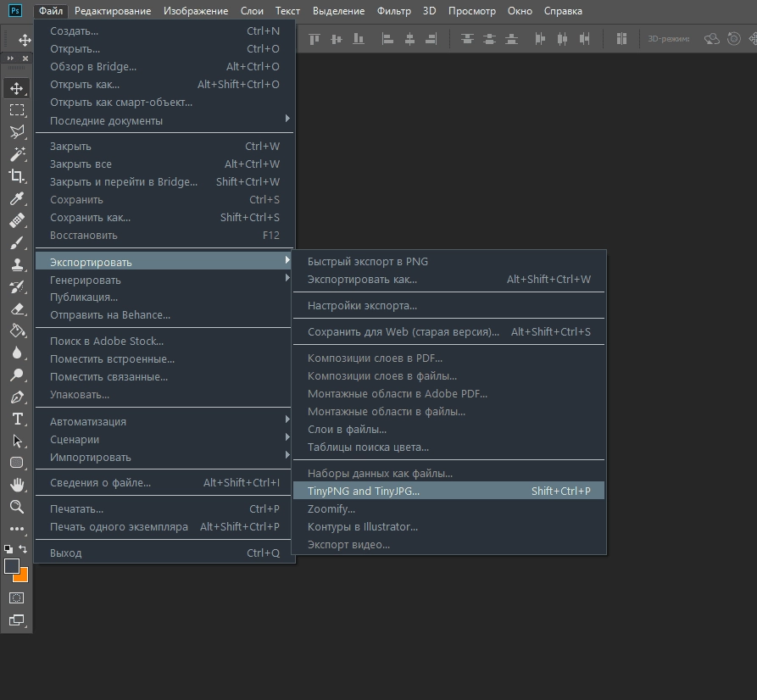Screen dimensions: 757x700
Task: Click Создать... in File menu
Action: [x=164, y=31]
